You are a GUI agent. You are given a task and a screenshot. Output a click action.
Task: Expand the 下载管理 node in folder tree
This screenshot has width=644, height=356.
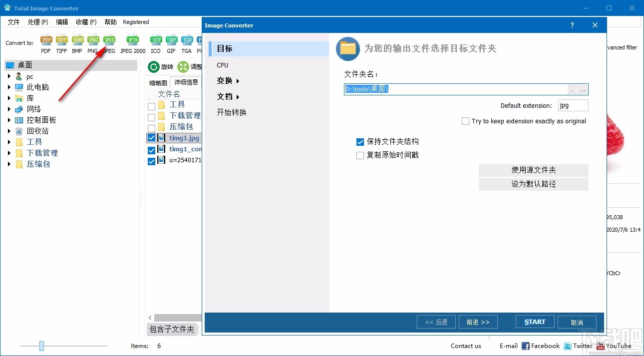pos(9,153)
